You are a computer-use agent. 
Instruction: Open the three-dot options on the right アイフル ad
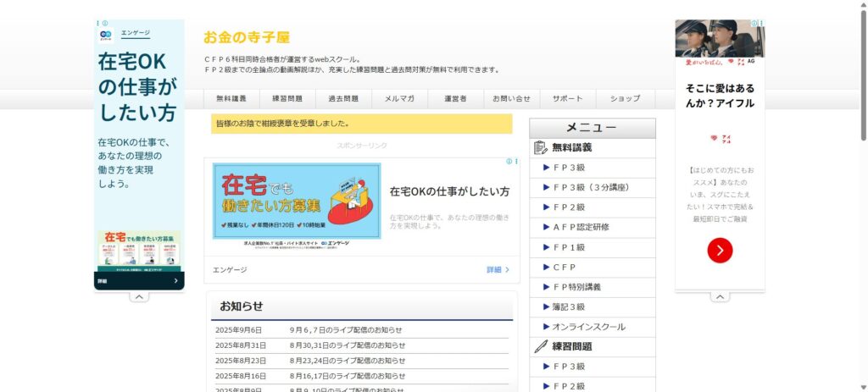point(761,23)
